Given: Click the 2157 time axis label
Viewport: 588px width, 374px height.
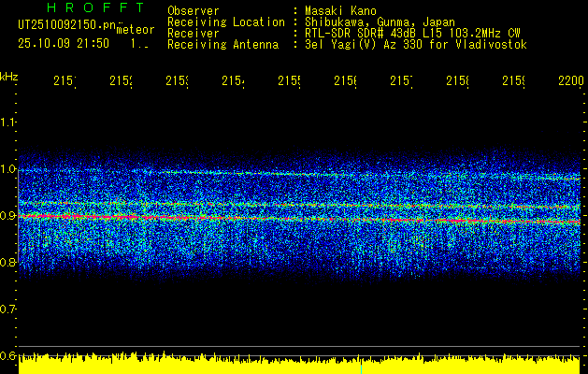Looking at the screenshot, I should point(401,80).
